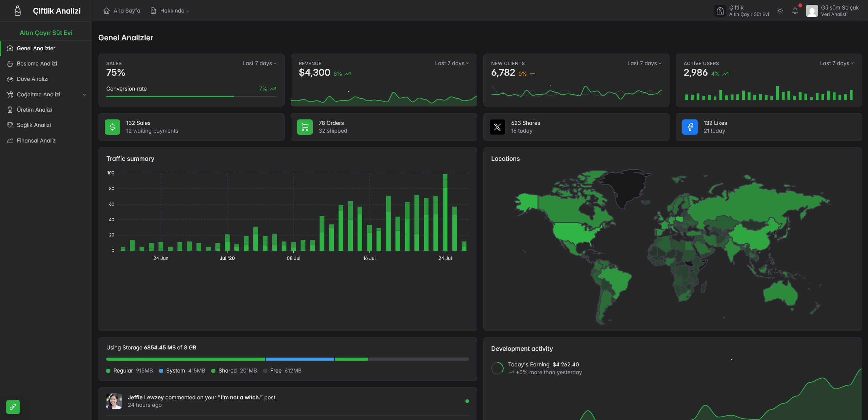This screenshot has width=868, height=420.
Task: Open Active Users Last 7 days dropdown
Action: coord(837,63)
